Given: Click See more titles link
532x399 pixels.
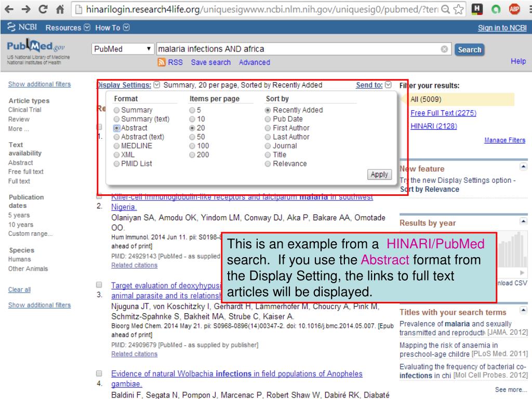Looking at the screenshot, I should pos(511,390).
